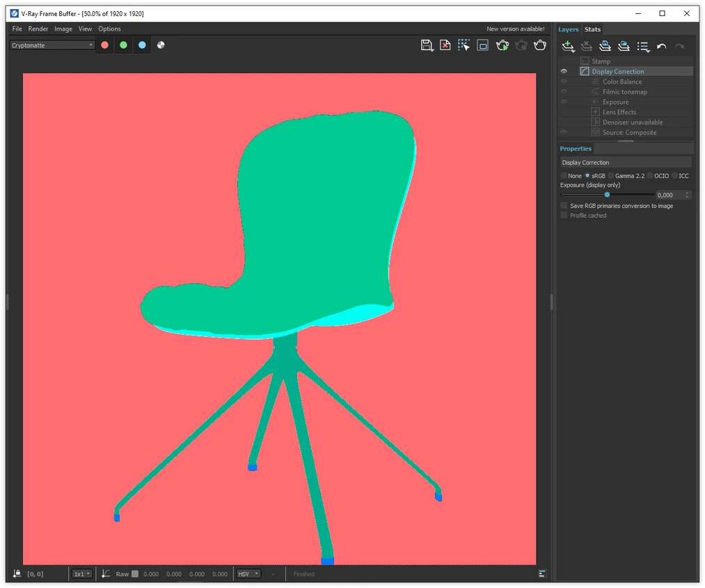705x588 pixels.
Task: Create a new layer in the Layers panel
Action: pyautogui.click(x=568, y=46)
